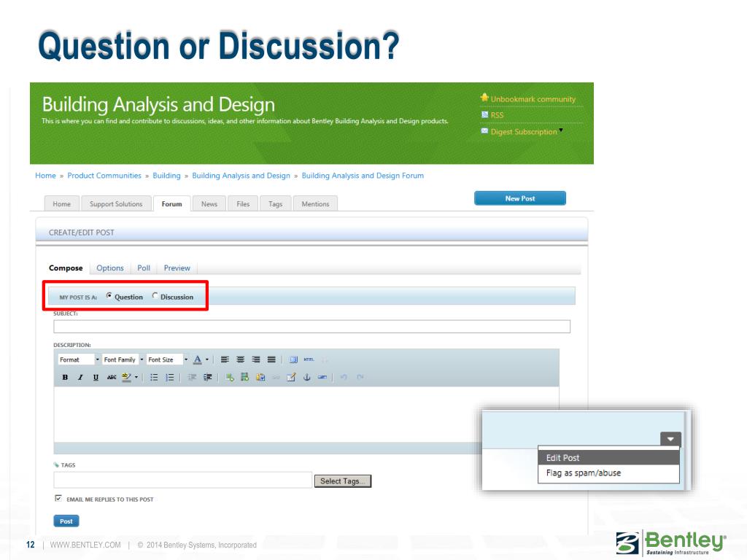Toggle fullscreen editor mode icon
The width and height of the screenshot is (747, 560).
click(293, 359)
